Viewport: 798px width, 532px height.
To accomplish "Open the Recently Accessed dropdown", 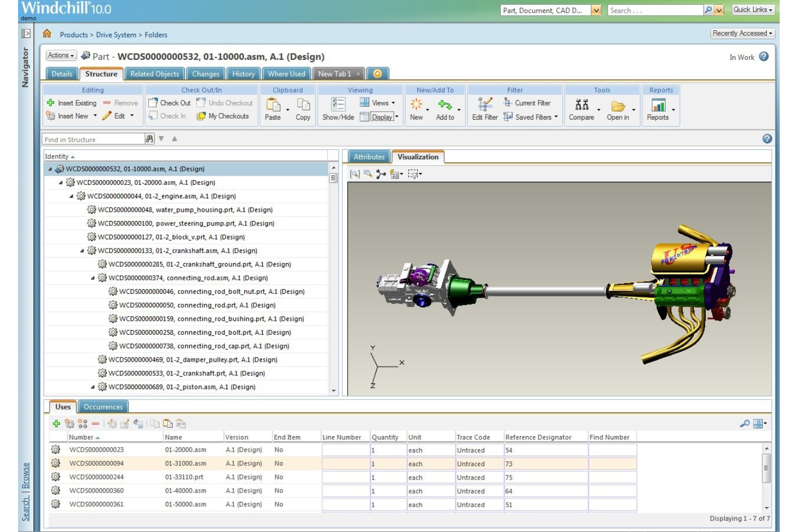I will click(742, 33).
